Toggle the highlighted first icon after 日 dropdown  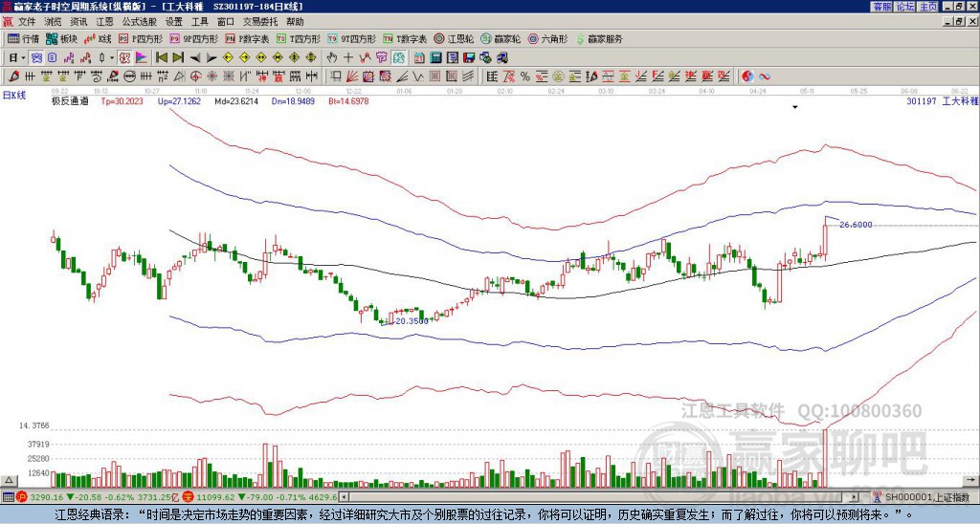click(36, 58)
